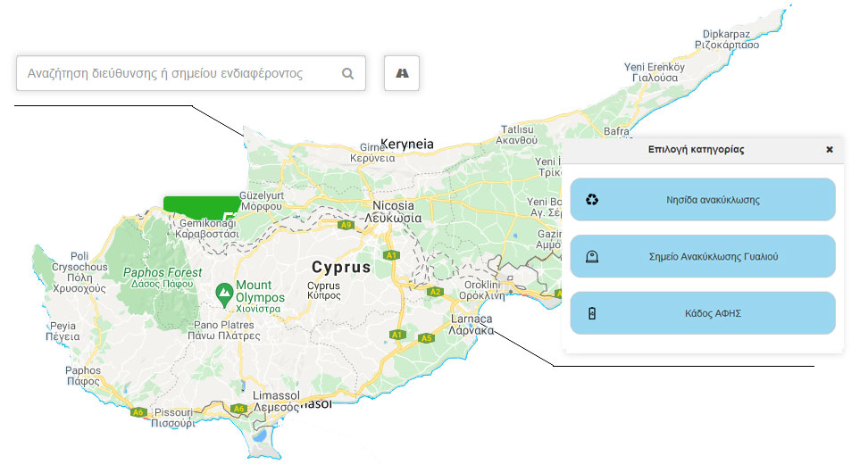Pick the Κάδος ΑΦΗΣ category

tap(702, 313)
